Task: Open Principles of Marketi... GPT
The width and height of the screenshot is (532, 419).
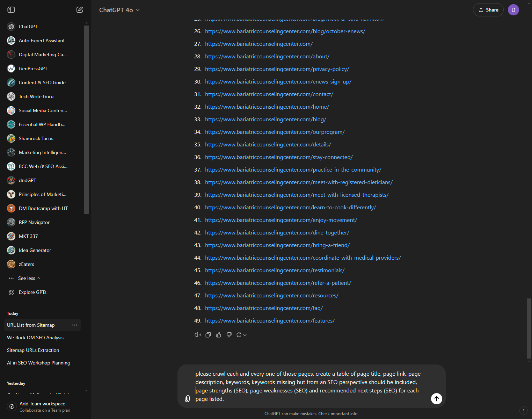Action: [44, 194]
